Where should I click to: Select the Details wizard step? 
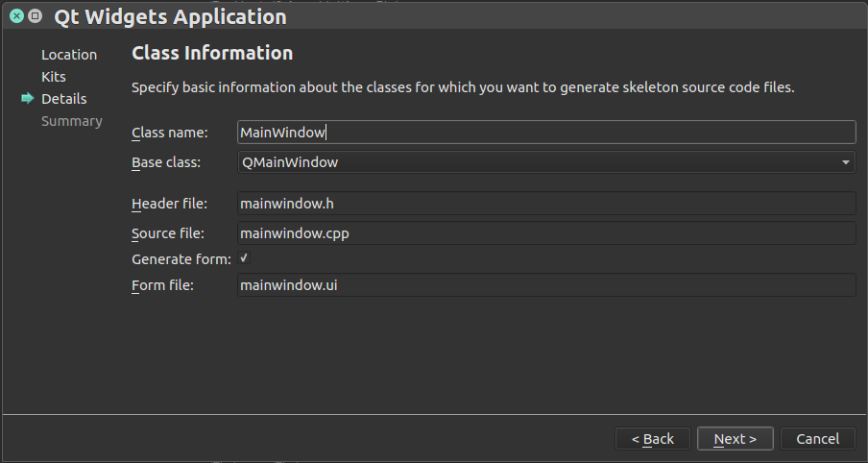tap(64, 99)
